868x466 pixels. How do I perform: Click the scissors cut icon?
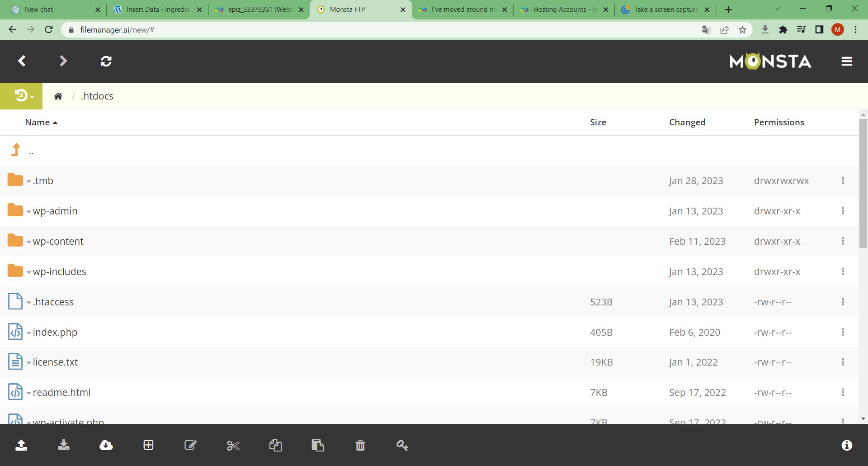coord(233,446)
